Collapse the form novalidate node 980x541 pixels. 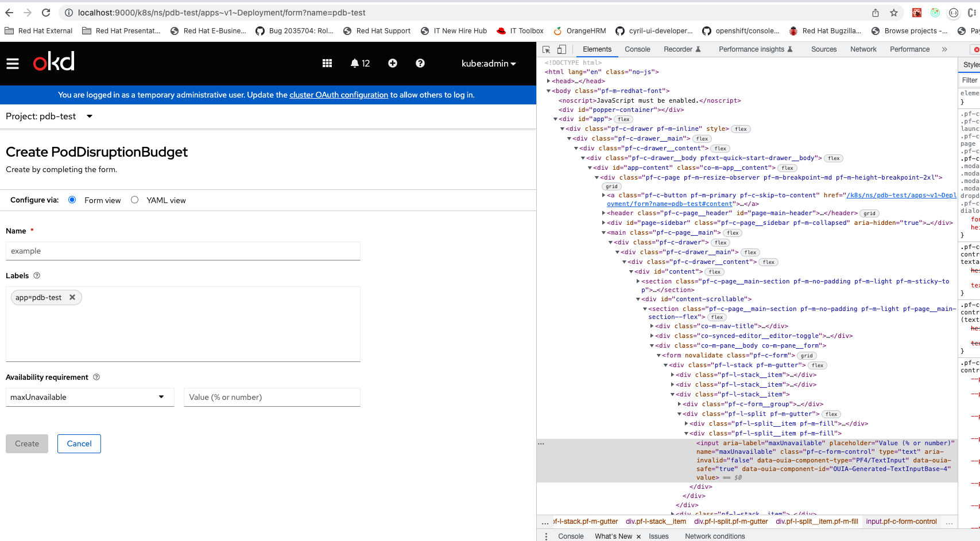[x=659, y=356]
